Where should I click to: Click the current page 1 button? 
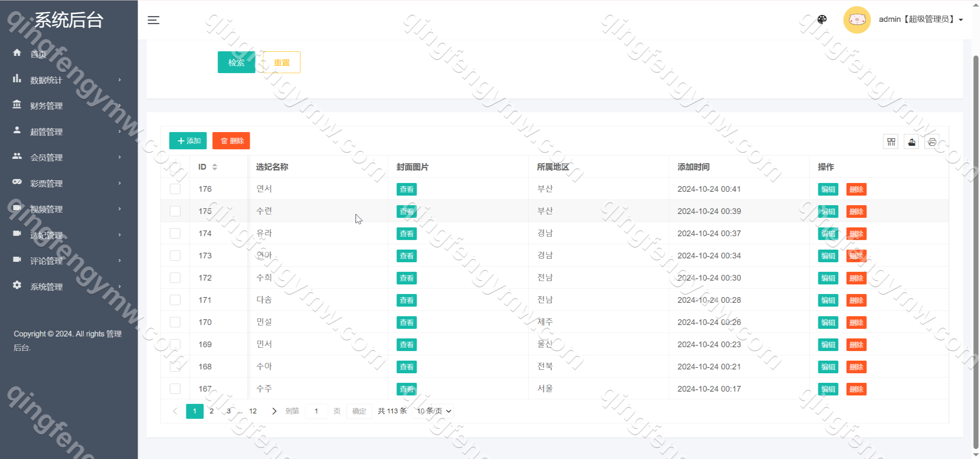[x=195, y=411]
